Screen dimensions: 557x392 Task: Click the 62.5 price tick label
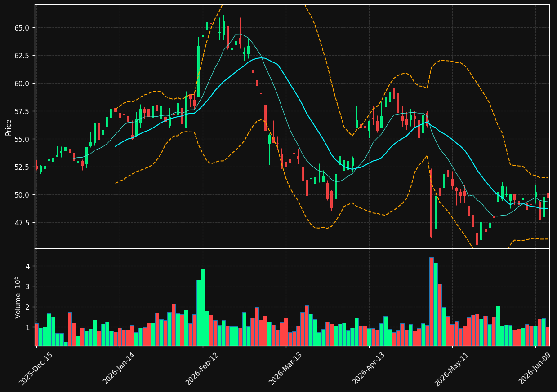22,56
